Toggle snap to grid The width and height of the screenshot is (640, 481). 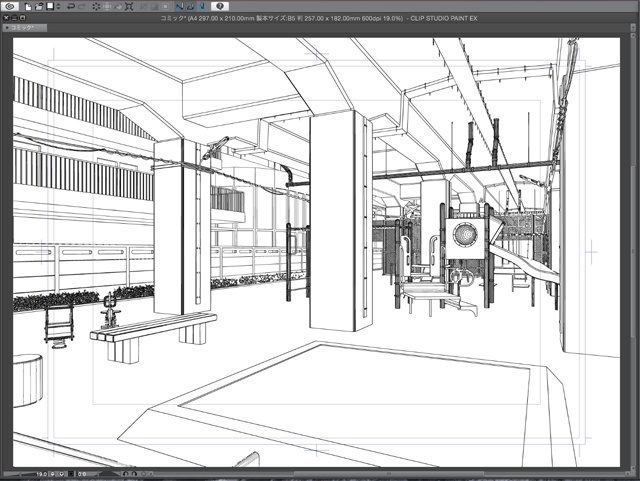[x=202, y=7]
